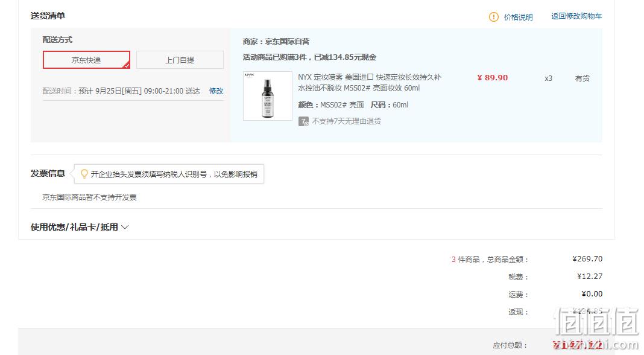Click the 7-day no-return badge icon
Viewport: 644px width, 355px height.
click(303, 121)
